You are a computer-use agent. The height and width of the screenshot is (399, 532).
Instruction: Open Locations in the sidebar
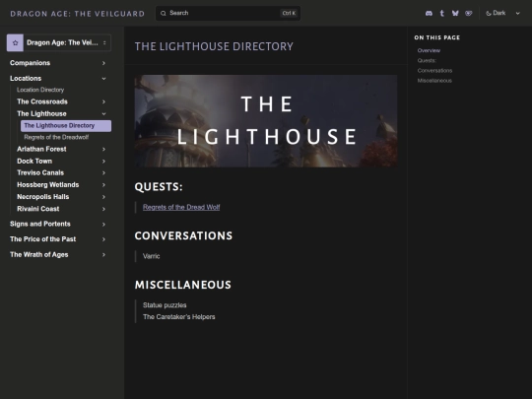point(26,79)
